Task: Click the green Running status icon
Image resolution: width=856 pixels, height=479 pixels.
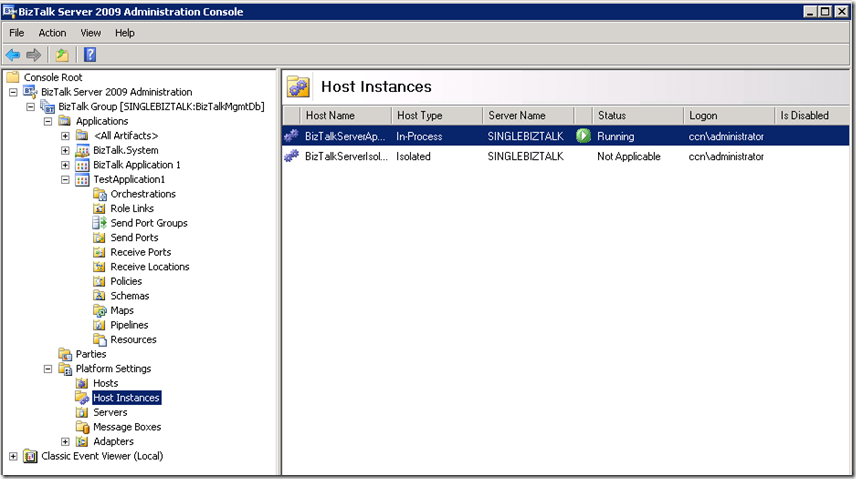Action: (584, 135)
